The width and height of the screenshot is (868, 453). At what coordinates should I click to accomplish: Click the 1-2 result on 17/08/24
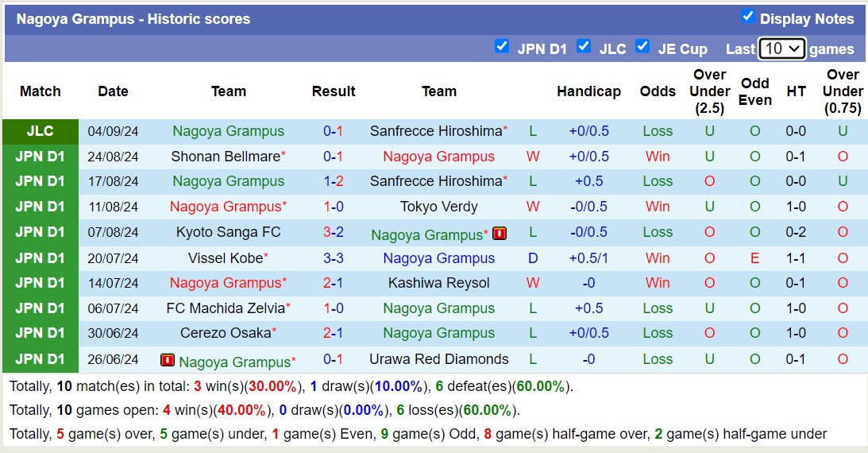point(334,182)
